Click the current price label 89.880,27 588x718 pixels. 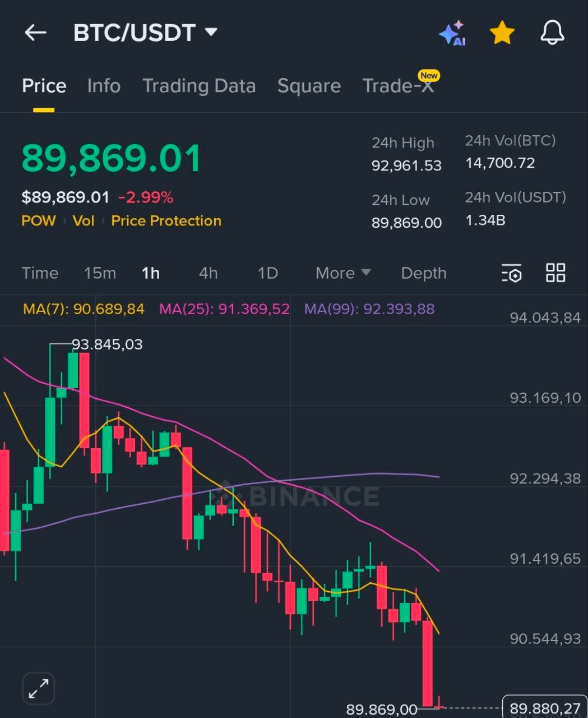[x=545, y=708]
